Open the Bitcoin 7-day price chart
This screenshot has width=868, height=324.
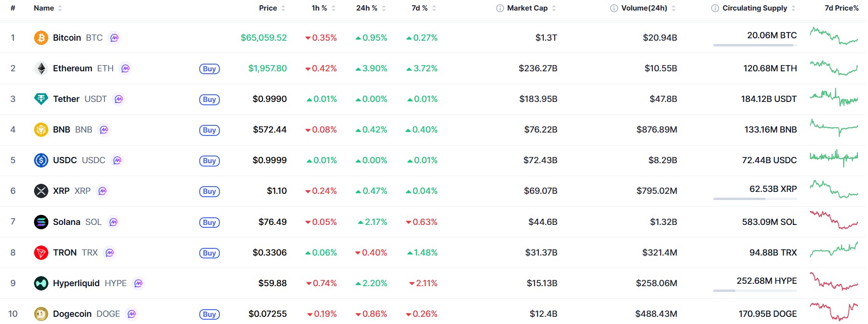click(834, 36)
